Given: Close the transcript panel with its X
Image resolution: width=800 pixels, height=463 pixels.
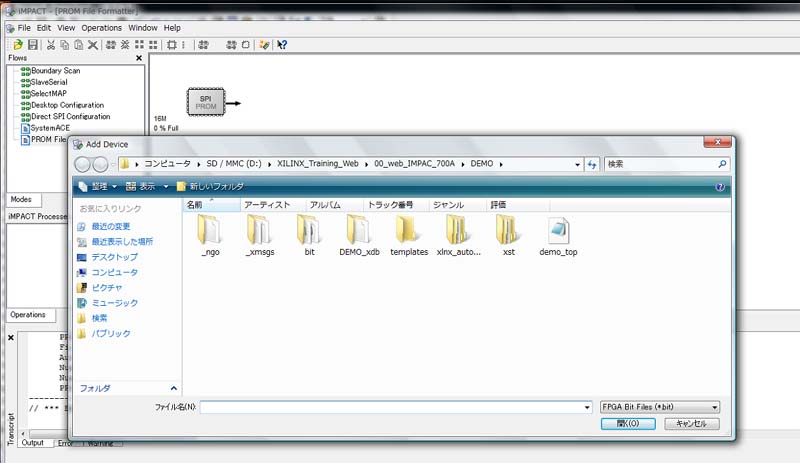Looking at the screenshot, I should pos(11,337).
